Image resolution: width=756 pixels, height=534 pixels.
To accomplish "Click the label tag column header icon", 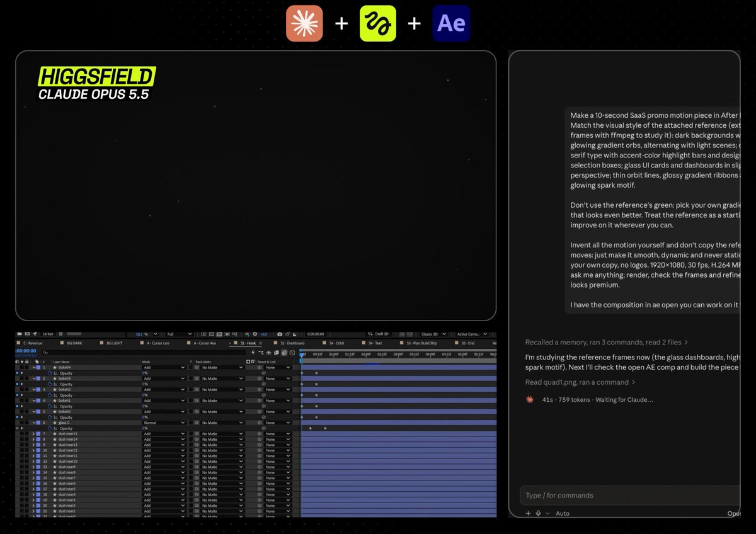I will (37, 361).
